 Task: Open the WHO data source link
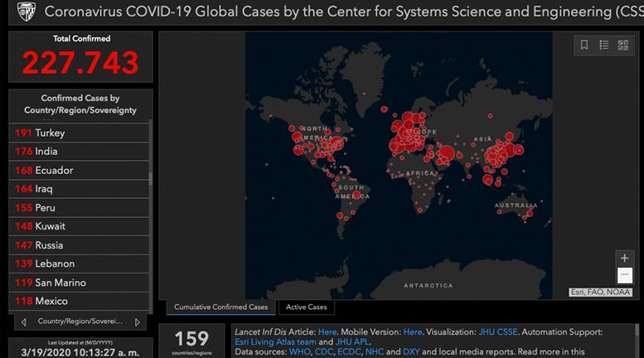(x=300, y=351)
